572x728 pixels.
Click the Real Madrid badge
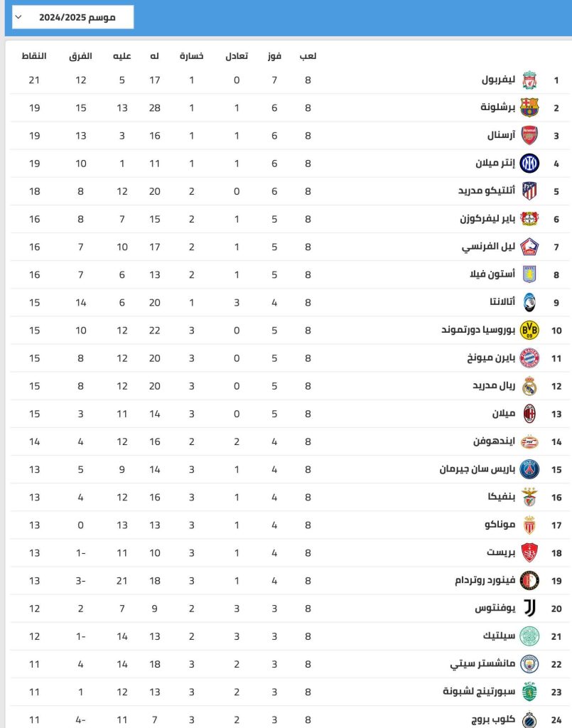pos(529,386)
